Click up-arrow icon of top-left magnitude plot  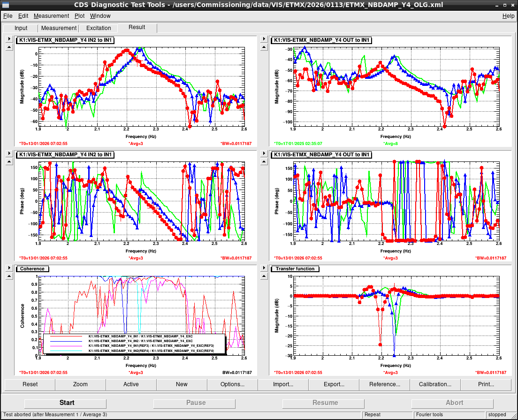(x=9, y=47)
